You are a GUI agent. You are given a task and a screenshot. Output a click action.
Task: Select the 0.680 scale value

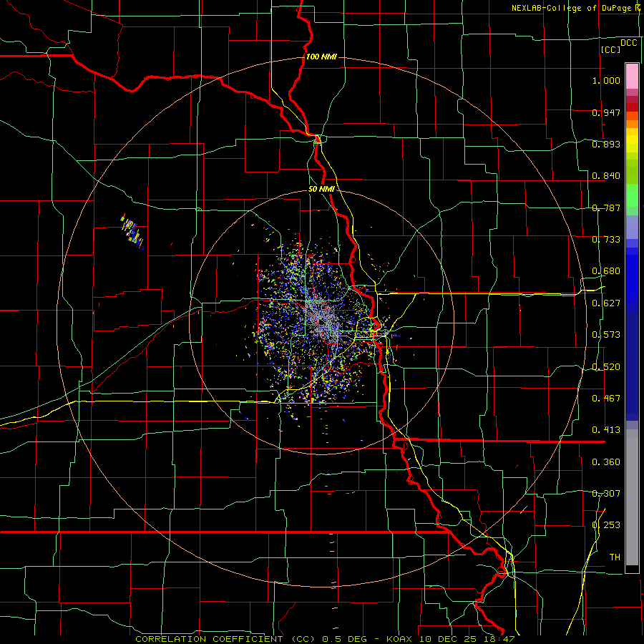606,271
